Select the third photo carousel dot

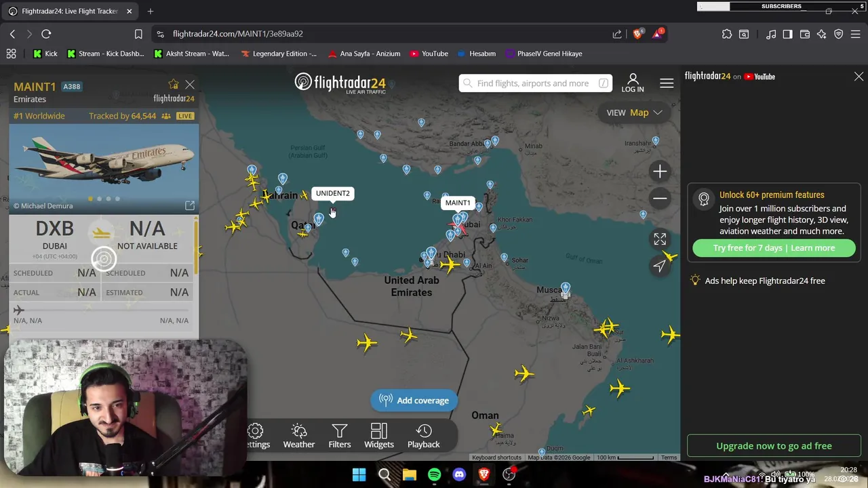tap(108, 199)
